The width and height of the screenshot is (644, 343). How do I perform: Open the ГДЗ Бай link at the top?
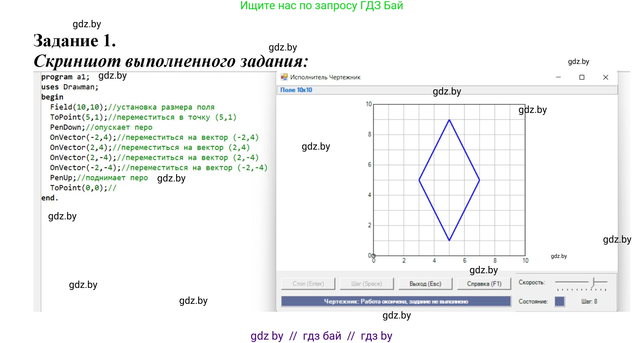point(322,6)
